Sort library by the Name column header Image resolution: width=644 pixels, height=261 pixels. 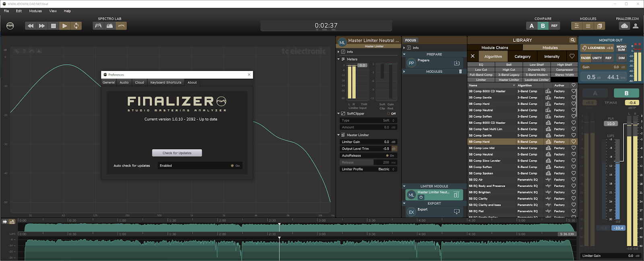492,85
